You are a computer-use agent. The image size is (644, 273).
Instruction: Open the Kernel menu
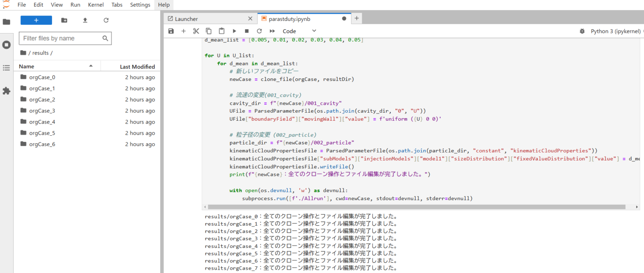tap(96, 5)
